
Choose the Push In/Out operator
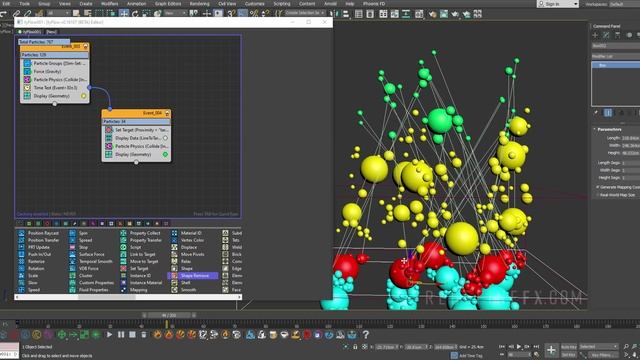35,254
